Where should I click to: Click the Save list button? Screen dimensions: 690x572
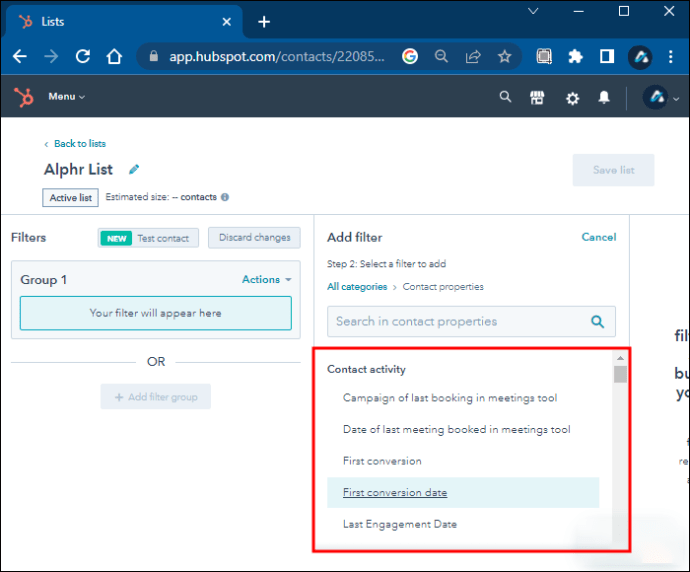click(x=613, y=170)
